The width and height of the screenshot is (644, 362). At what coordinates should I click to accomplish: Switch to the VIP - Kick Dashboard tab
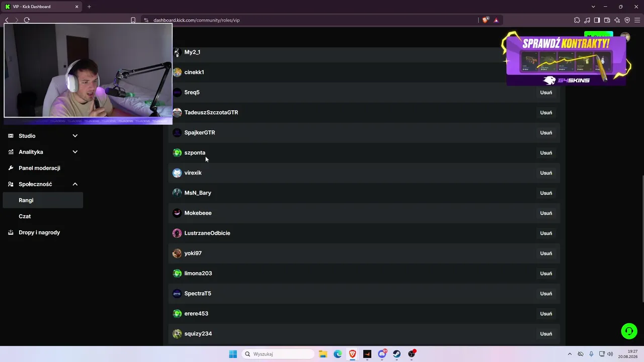[42, 7]
